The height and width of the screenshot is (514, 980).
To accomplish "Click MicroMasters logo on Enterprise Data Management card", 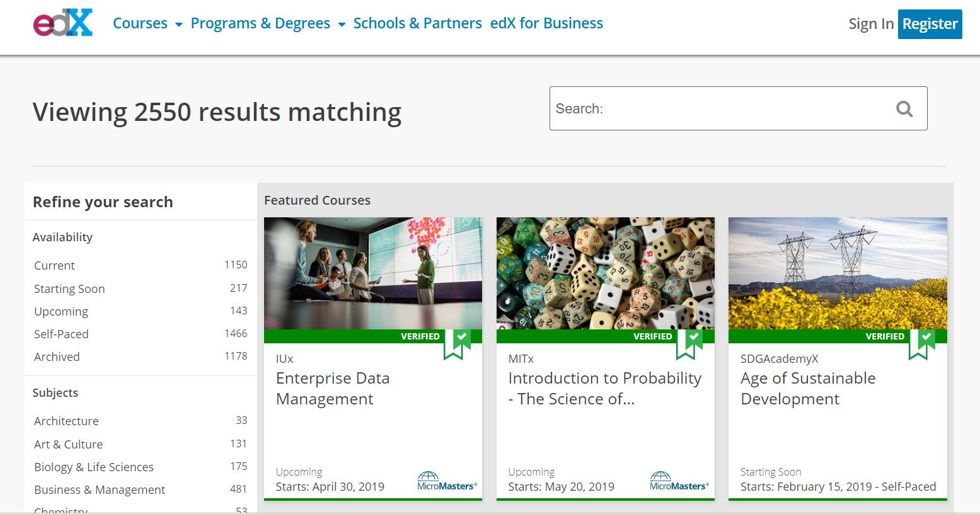I will coord(447,481).
